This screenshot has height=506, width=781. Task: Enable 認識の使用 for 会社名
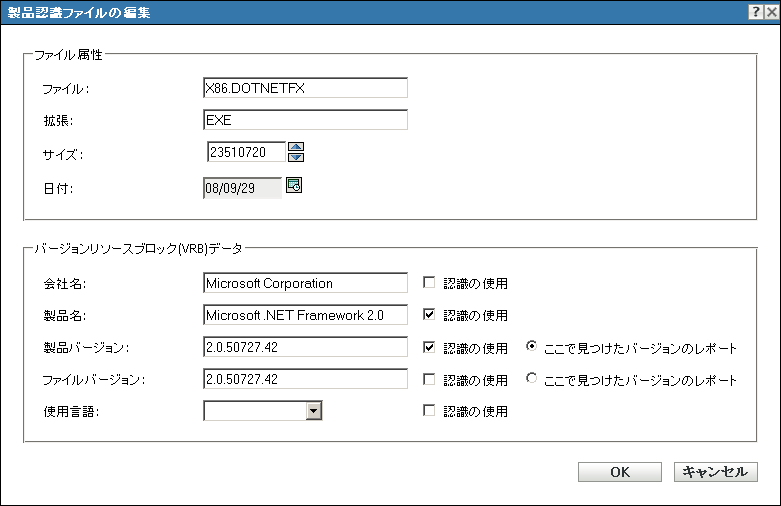(430, 283)
